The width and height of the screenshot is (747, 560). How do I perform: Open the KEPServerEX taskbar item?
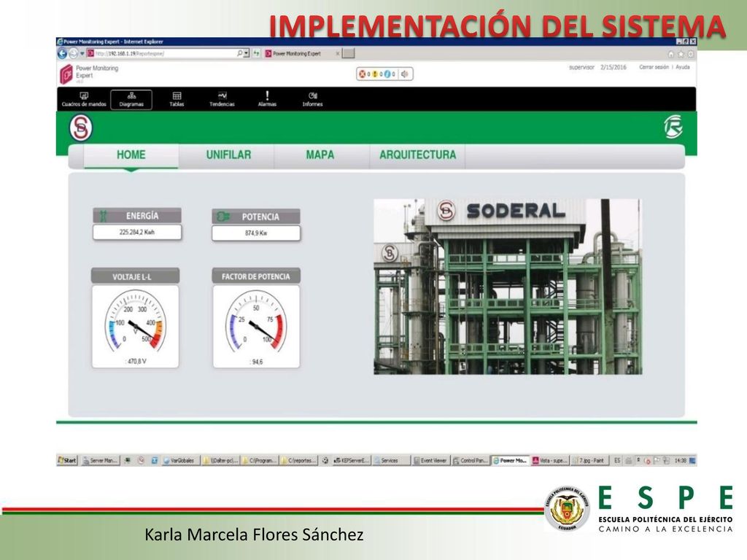[x=352, y=461]
